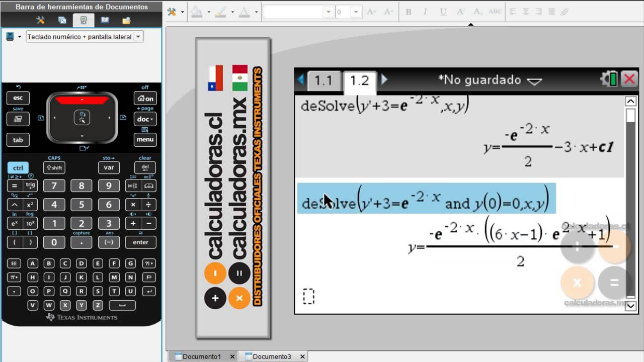644x362 pixels.
Task: Switch to page tab 1.2
Action: [x=359, y=81]
